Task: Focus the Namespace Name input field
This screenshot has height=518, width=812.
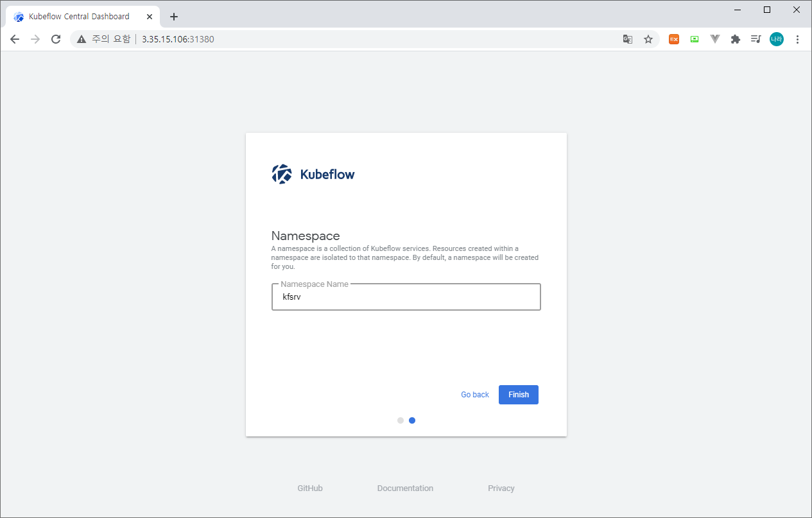Action: (406, 297)
